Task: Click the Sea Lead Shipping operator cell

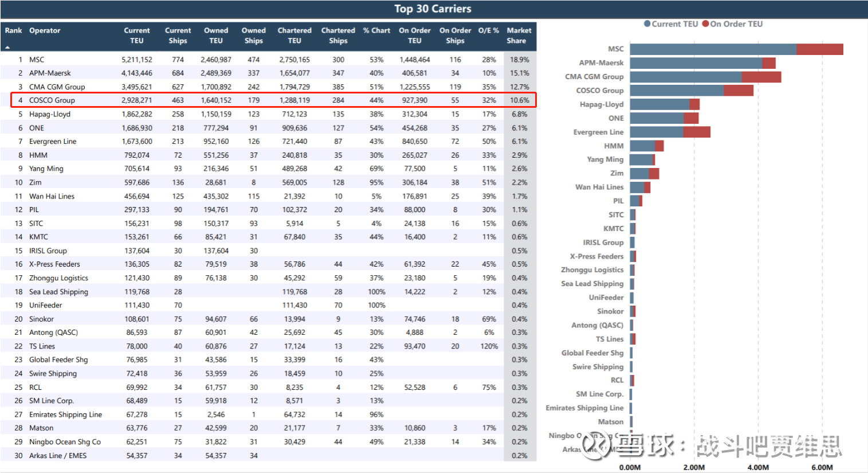Action: click(59, 292)
